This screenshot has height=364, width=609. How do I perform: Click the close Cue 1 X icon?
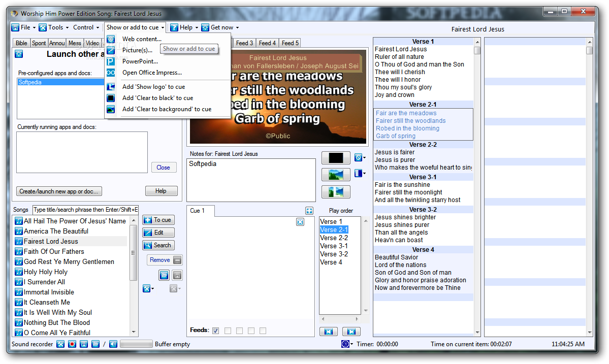click(x=300, y=222)
